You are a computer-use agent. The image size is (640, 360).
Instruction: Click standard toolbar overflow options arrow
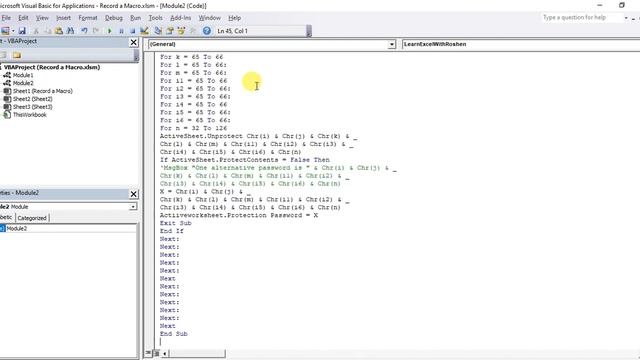(309, 31)
